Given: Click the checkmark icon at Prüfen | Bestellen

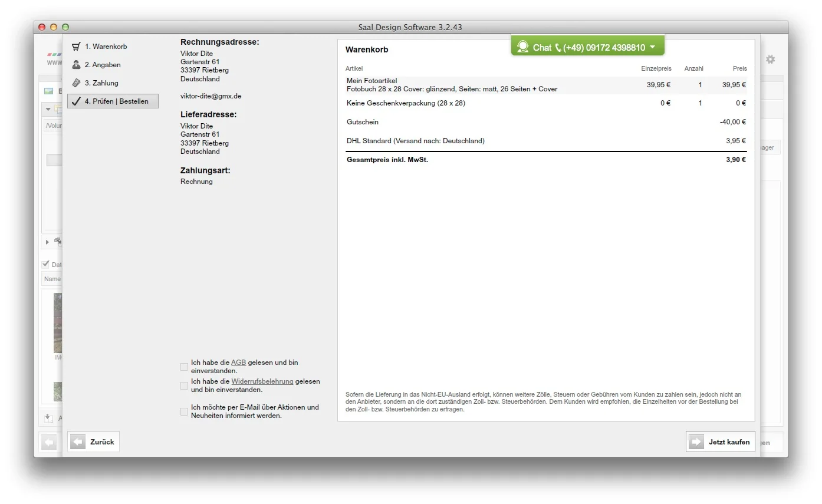Looking at the screenshot, I should click(76, 101).
